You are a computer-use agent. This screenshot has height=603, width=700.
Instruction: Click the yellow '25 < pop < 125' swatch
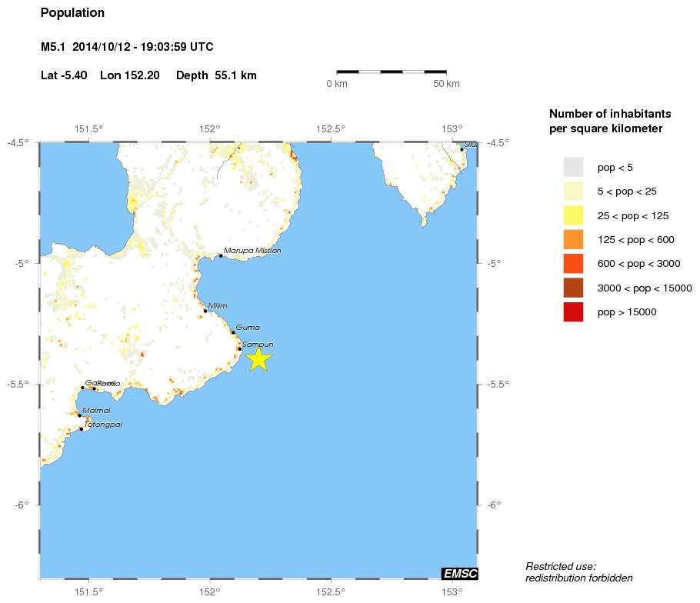coord(573,215)
